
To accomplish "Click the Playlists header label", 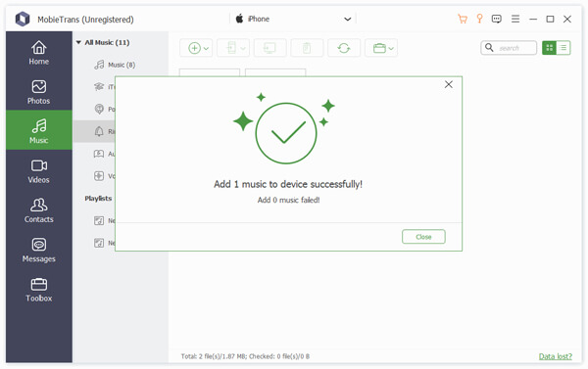I will (98, 198).
